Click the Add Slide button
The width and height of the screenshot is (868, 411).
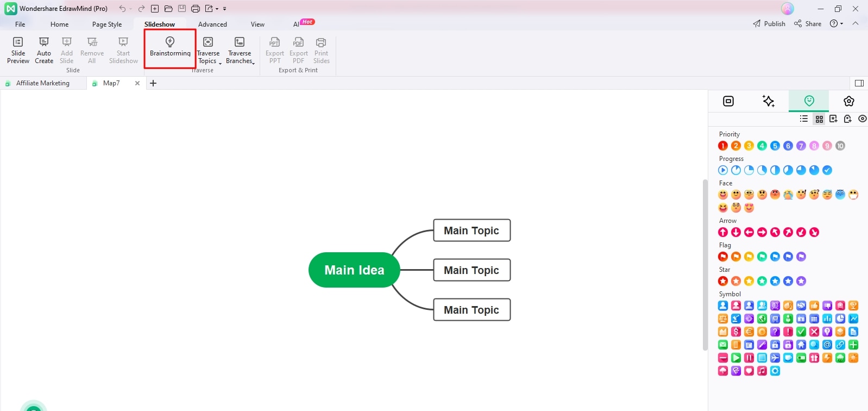pyautogui.click(x=67, y=50)
